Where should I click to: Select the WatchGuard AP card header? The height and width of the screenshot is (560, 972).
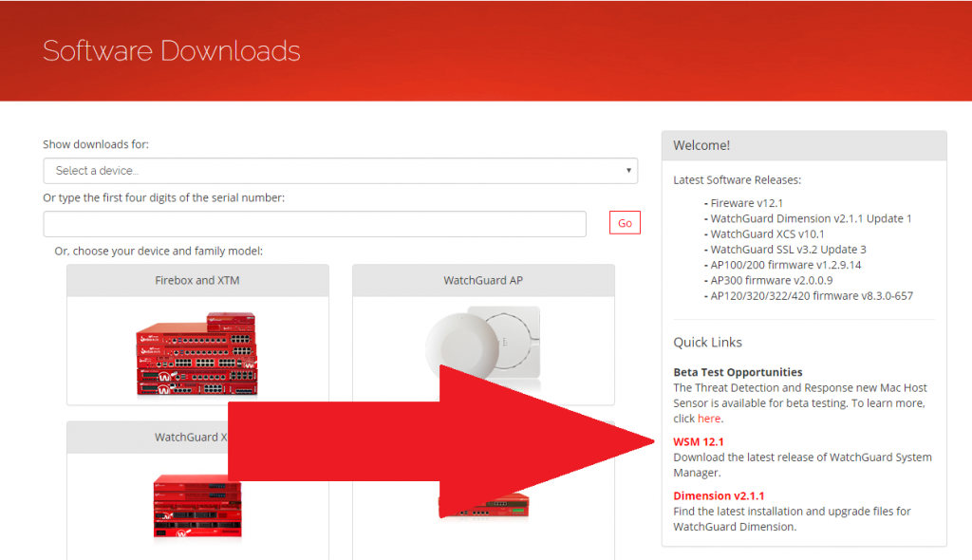tap(483, 281)
